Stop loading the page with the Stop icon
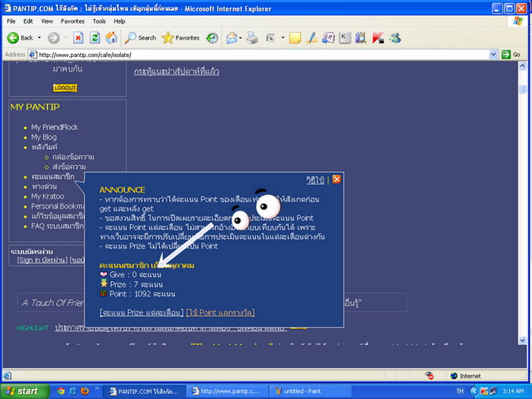The width and height of the screenshot is (532, 399). [x=78, y=38]
